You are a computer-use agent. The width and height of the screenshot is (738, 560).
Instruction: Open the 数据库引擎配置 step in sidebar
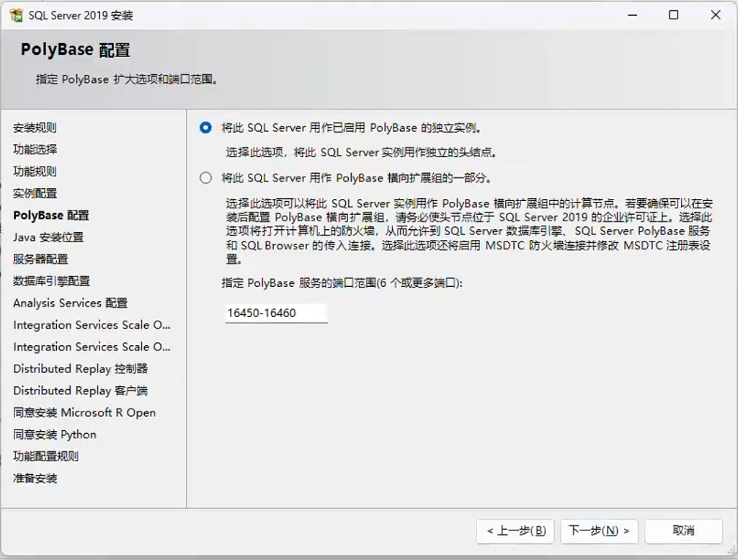point(51,281)
